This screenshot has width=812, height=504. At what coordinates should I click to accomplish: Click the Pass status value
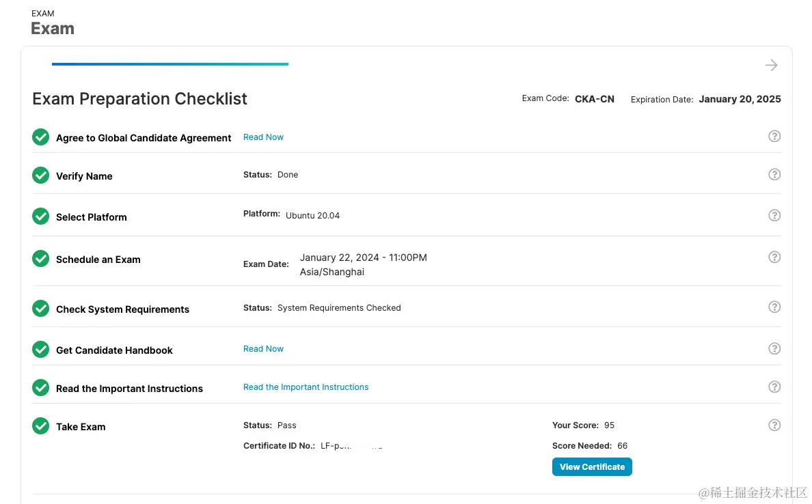pos(286,425)
